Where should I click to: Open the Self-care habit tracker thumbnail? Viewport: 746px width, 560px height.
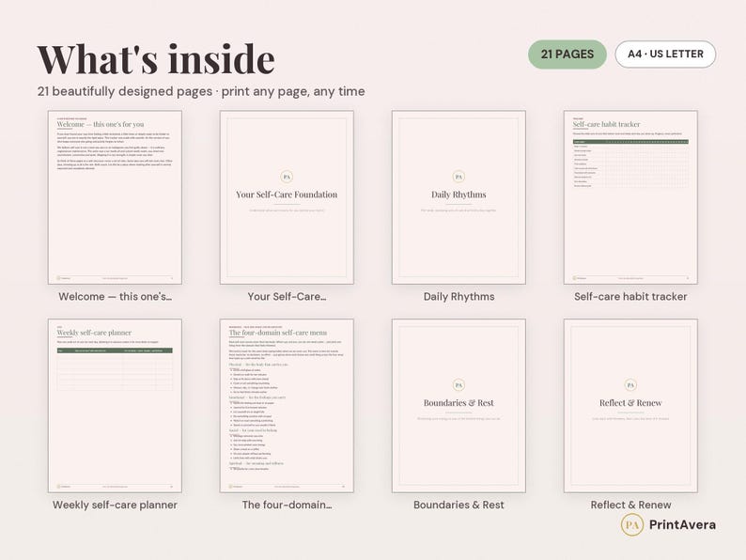point(630,197)
